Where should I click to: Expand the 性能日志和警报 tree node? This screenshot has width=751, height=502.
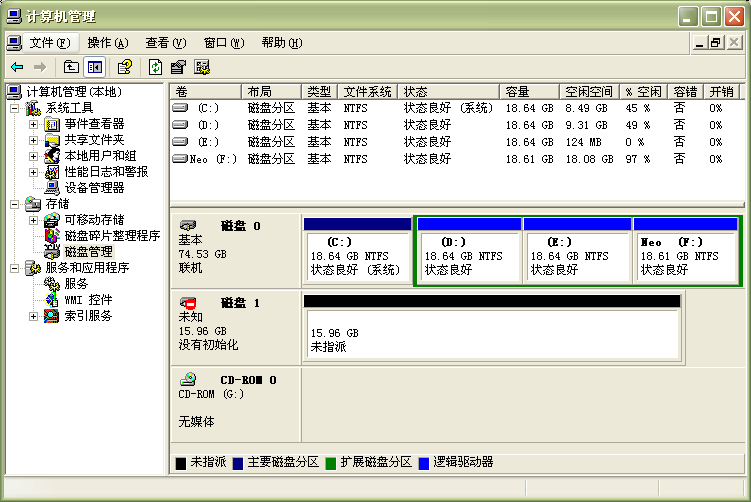point(33,172)
